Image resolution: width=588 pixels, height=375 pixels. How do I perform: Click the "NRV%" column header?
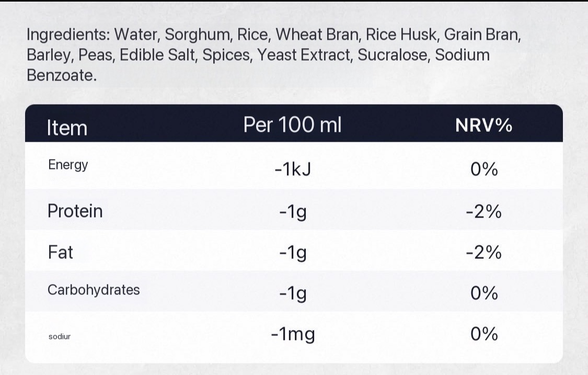click(x=483, y=126)
